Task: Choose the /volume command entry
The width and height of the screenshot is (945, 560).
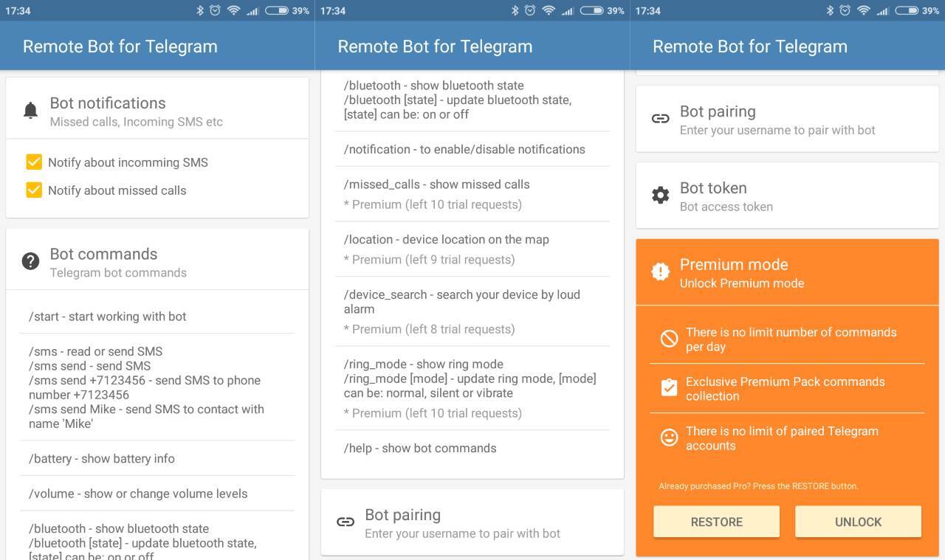Action: coord(138,494)
